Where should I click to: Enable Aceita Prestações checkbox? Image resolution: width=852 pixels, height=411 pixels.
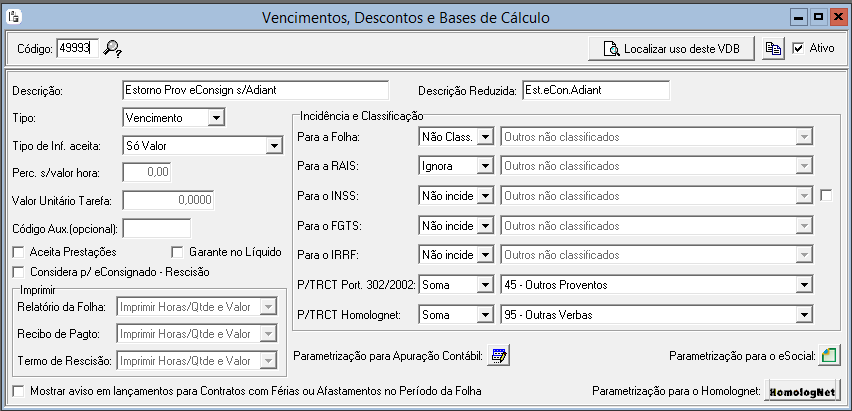18,252
